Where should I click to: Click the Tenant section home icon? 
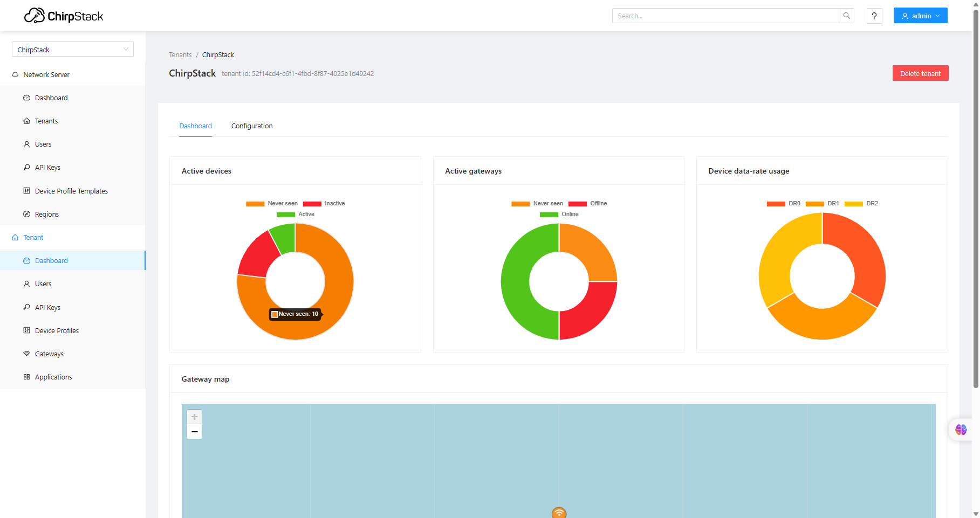(x=15, y=237)
